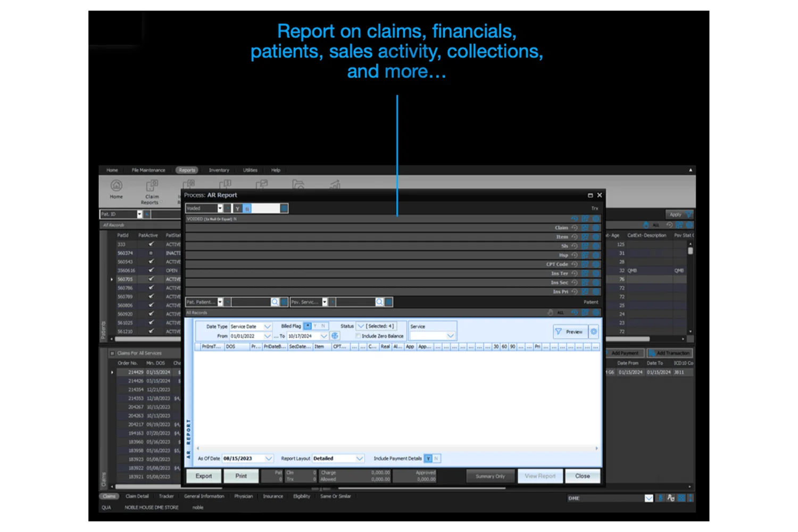Viewport: 798px width, 532px height.
Task: Click the blue square after Psv. Service search
Action: (389, 302)
